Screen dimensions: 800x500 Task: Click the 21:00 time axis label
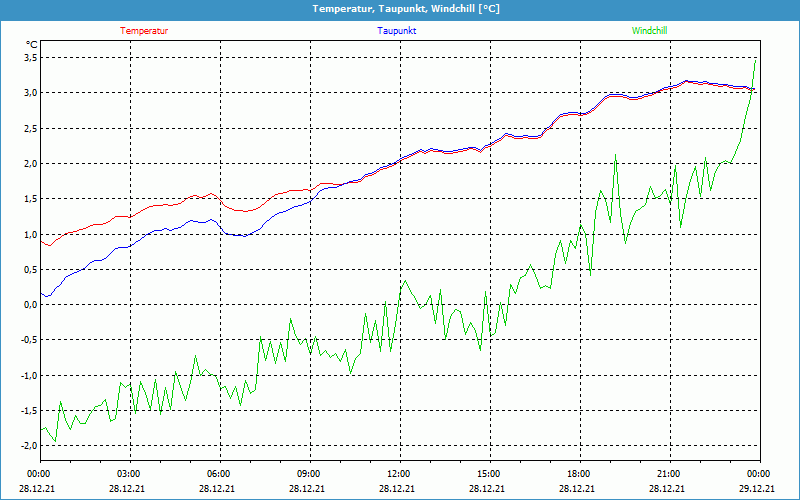[667, 474]
